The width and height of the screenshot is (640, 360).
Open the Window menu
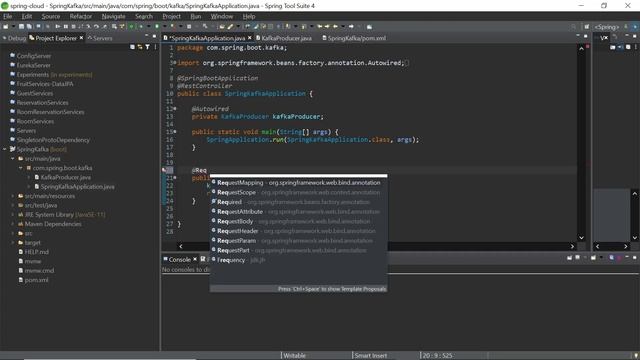coord(222,16)
